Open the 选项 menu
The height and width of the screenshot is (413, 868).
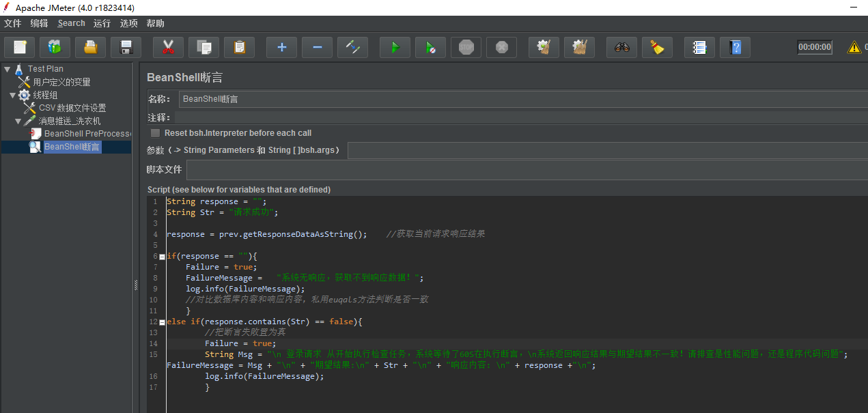129,23
